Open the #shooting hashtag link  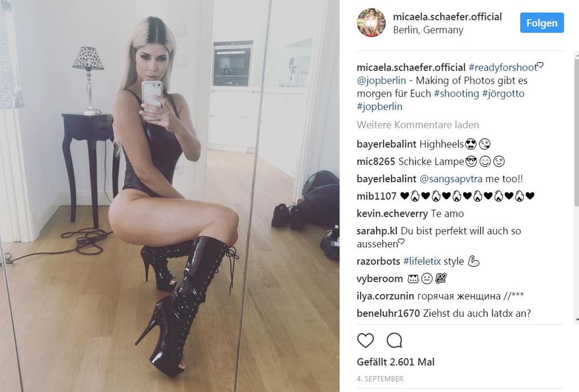click(456, 93)
